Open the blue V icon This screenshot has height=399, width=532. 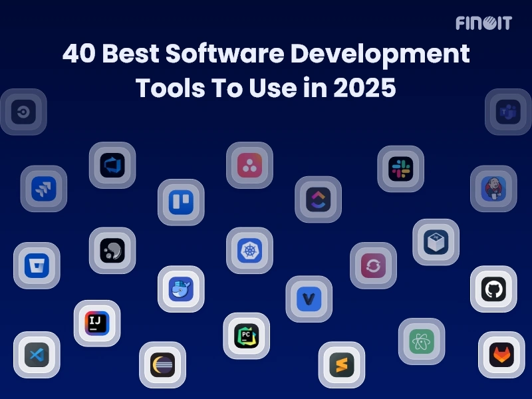point(309,299)
